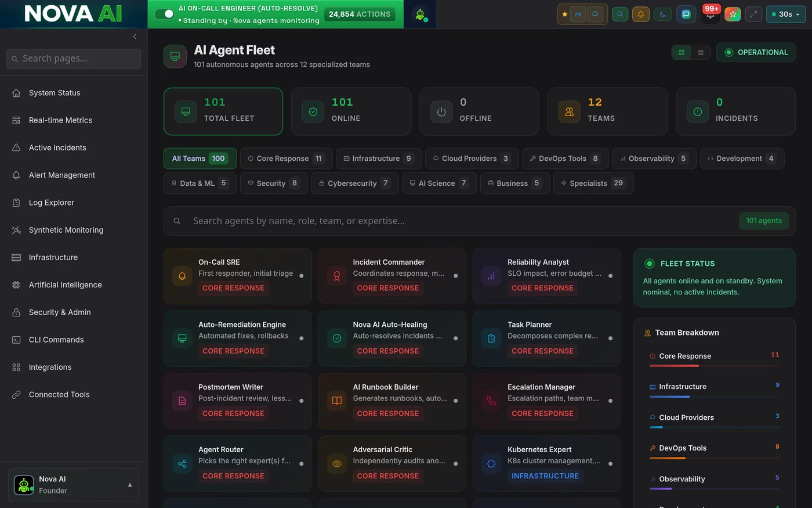The width and height of the screenshot is (812, 508).
Task: Click the Reliability Analyst chart icon
Action: click(491, 276)
